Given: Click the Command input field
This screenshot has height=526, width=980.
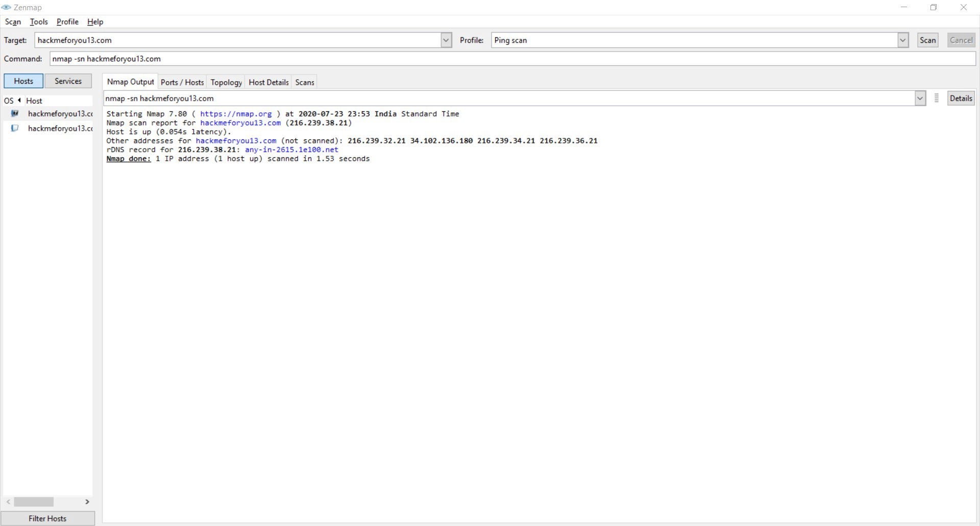Looking at the screenshot, I should click(x=512, y=59).
